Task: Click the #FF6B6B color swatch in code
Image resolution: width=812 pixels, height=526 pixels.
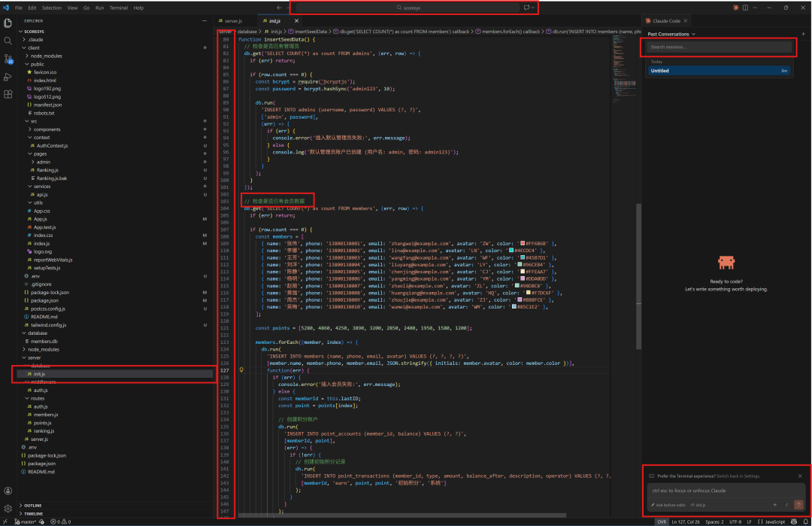Action: 523,244
